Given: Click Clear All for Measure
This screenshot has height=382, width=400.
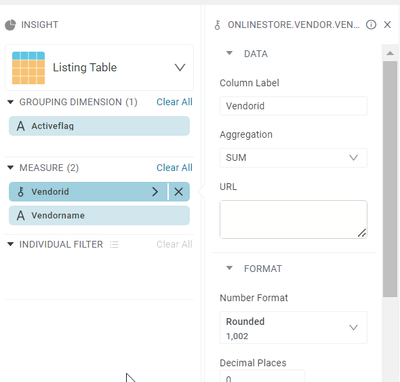Looking at the screenshot, I should tap(174, 168).
